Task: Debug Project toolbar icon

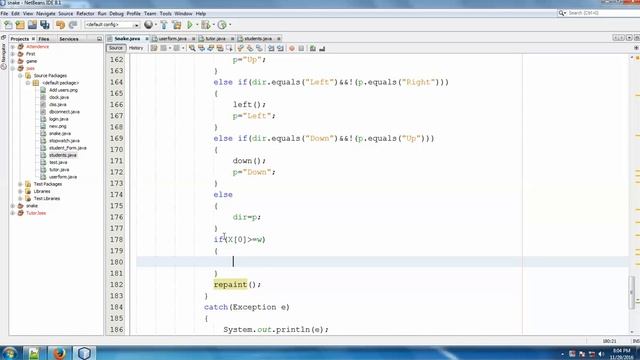Action: [206, 25]
